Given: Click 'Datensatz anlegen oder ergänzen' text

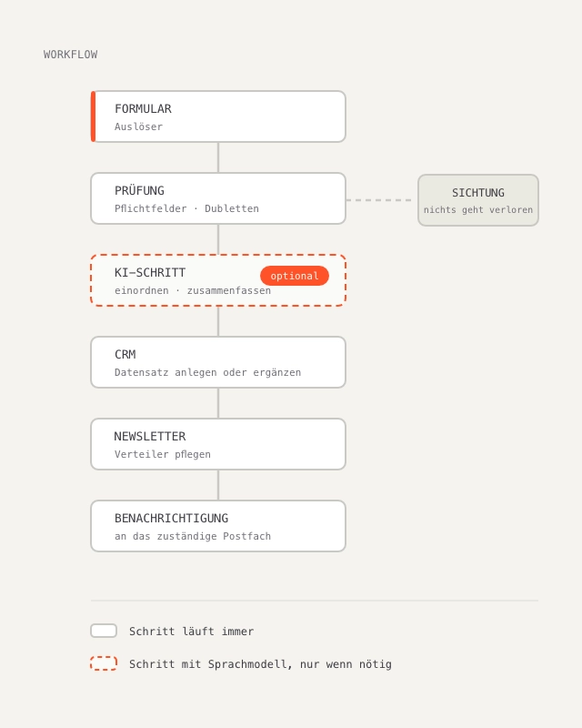Looking at the screenshot, I should 207,373.
